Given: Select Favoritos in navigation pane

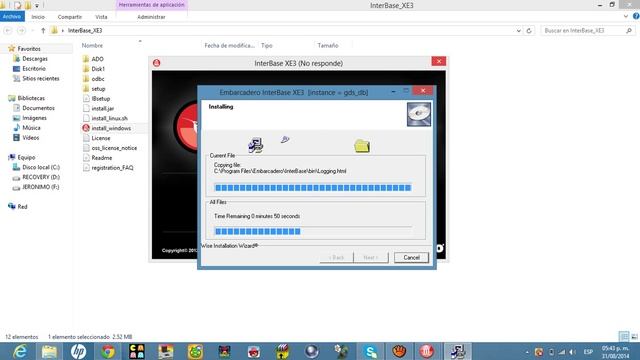Looking at the screenshot, I should (29, 49).
